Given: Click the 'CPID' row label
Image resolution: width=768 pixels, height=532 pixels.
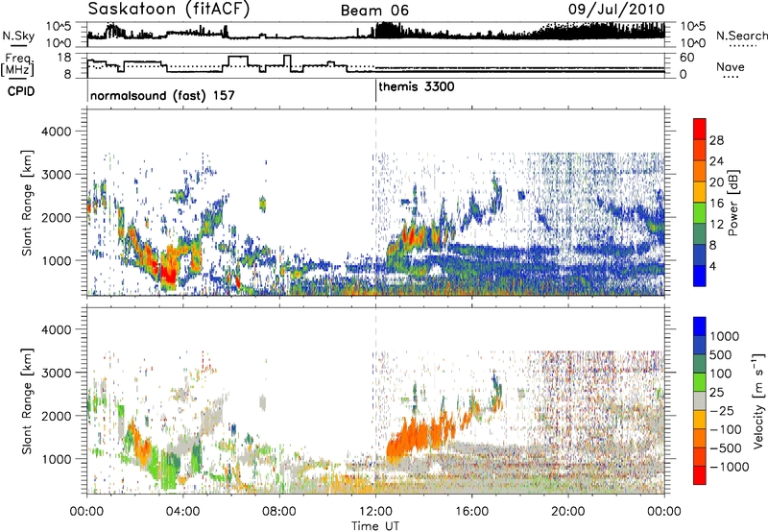Looking at the screenshot, I should click(x=21, y=91).
